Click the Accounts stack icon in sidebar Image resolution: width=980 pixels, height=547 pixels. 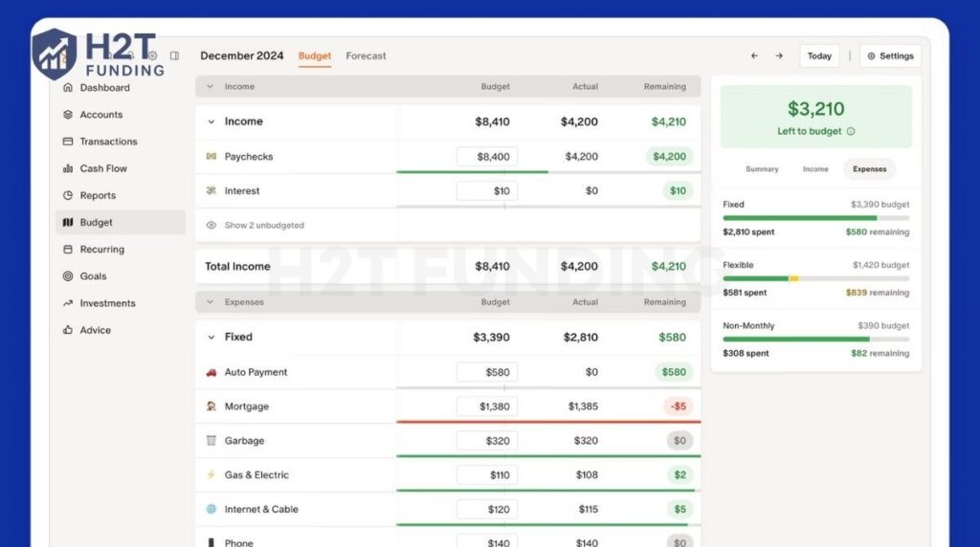pos(68,115)
